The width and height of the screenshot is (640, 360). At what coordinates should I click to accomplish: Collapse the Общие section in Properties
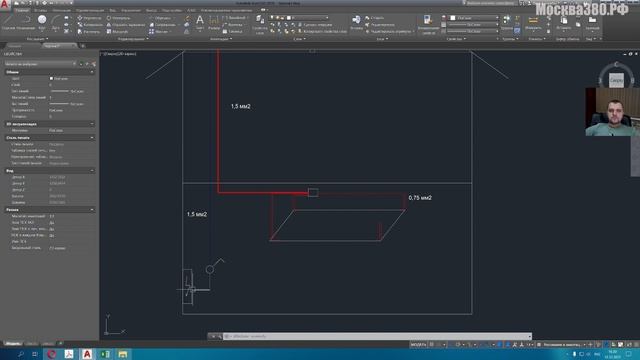click(x=92, y=72)
